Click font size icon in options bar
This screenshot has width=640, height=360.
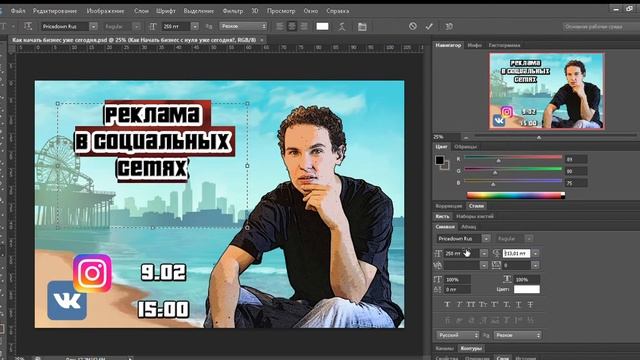click(153, 27)
